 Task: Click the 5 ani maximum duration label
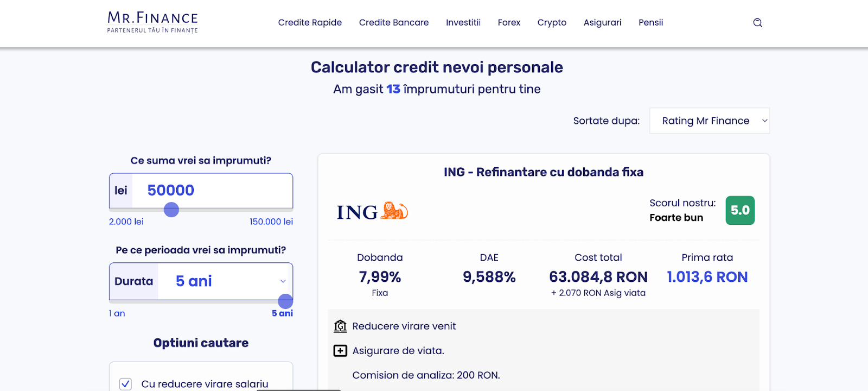282,313
